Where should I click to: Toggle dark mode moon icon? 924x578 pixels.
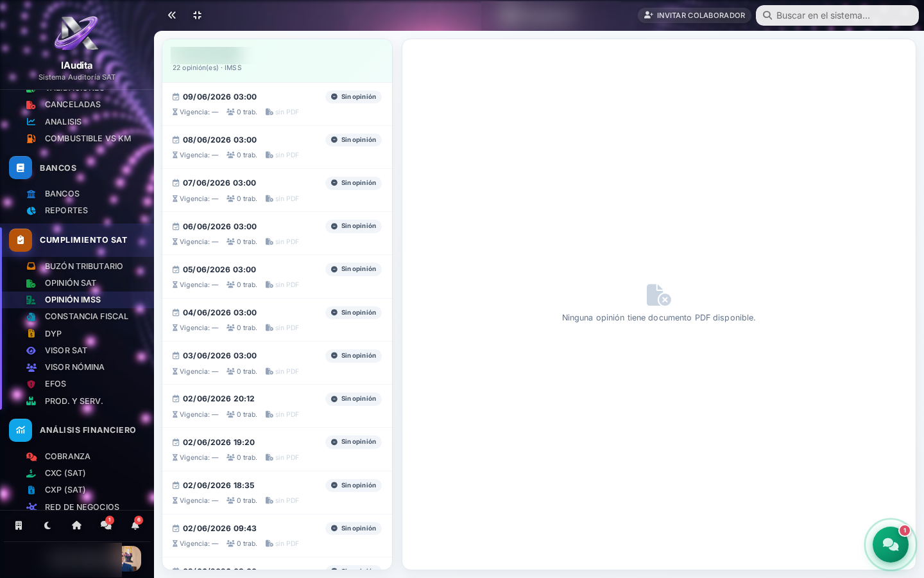[x=47, y=525]
